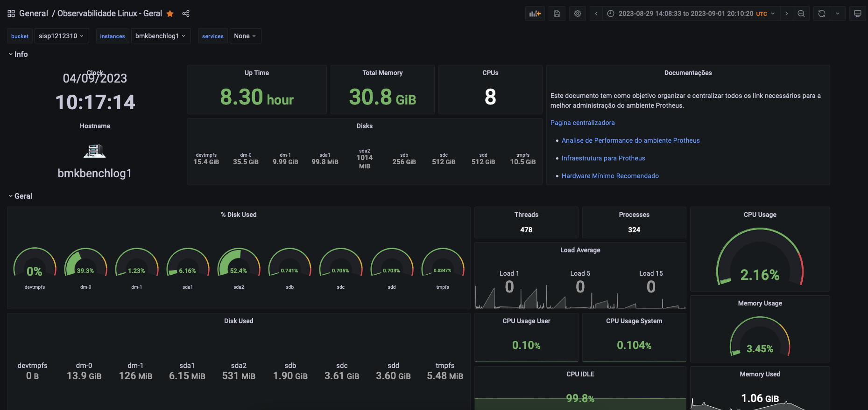Share the dashboard via share icon
The image size is (868, 410).
186,14
